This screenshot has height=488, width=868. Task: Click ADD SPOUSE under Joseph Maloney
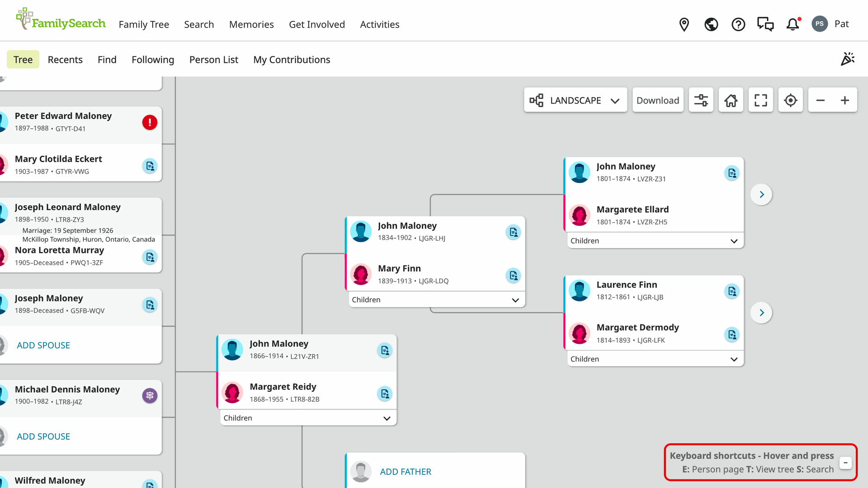pos(43,345)
